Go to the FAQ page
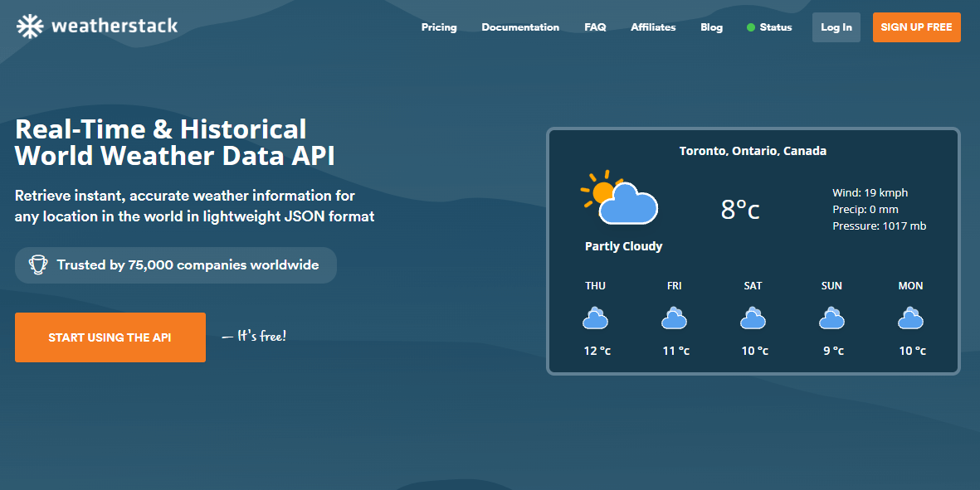The height and width of the screenshot is (490, 980). 595,27
